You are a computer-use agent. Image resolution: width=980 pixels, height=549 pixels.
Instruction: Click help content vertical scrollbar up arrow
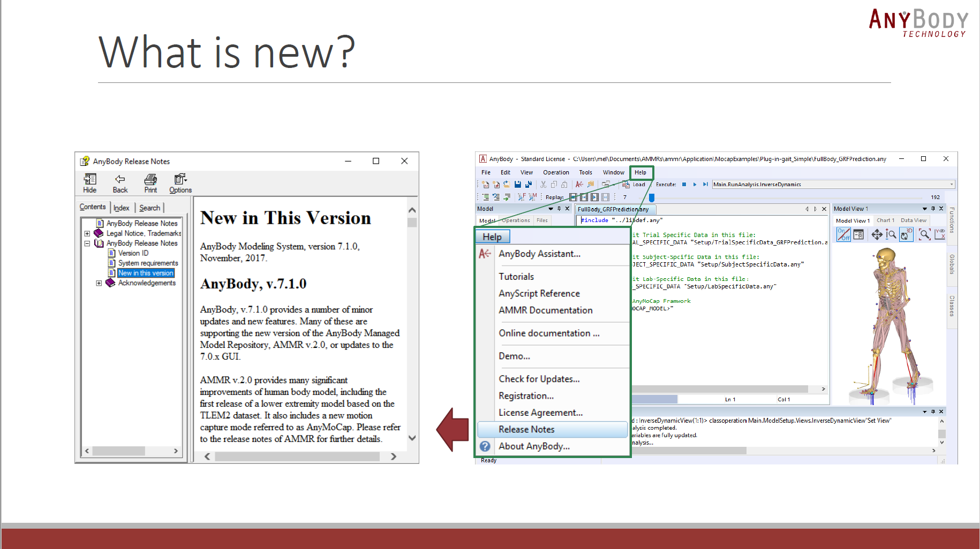[x=412, y=210]
